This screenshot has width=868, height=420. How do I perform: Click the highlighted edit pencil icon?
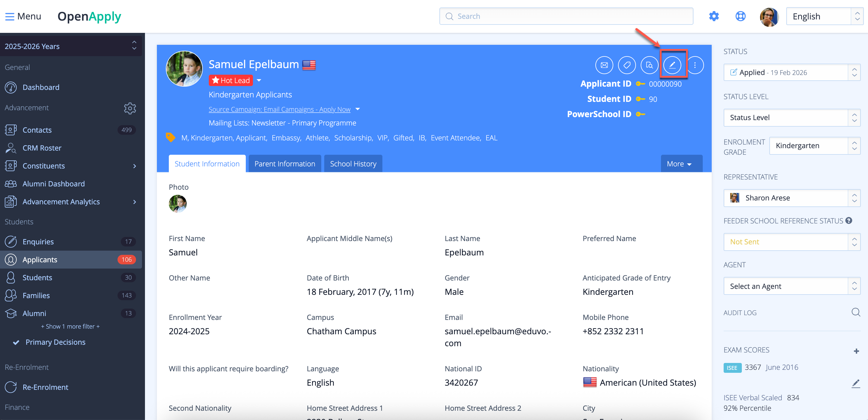673,65
